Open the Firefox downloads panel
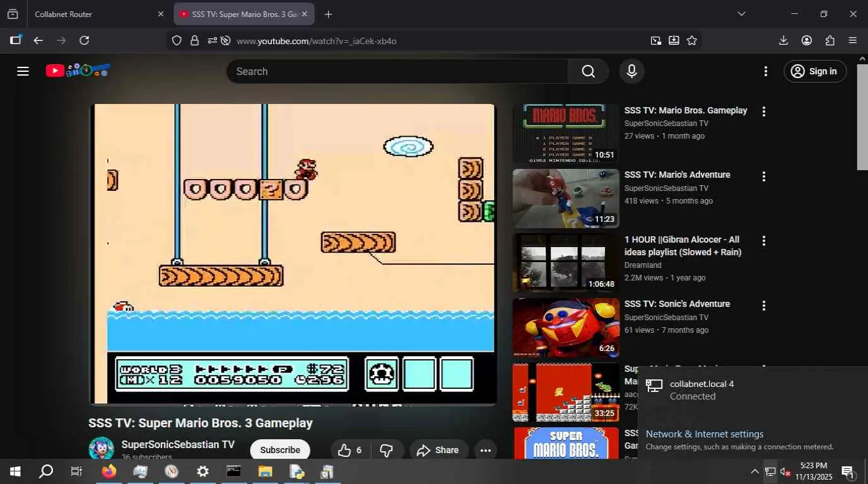This screenshot has height=484, width=868. (783, 40)
